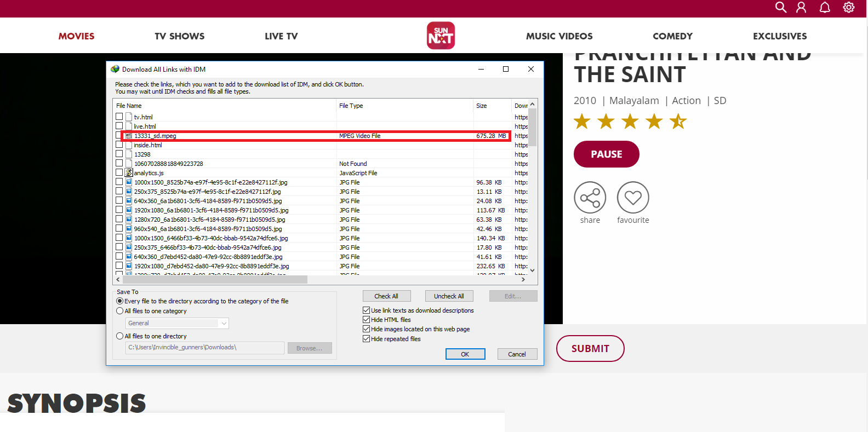Click the list vertical scrollbar down arrow
Screen dimensions: 868x432
tap(532, 270)
